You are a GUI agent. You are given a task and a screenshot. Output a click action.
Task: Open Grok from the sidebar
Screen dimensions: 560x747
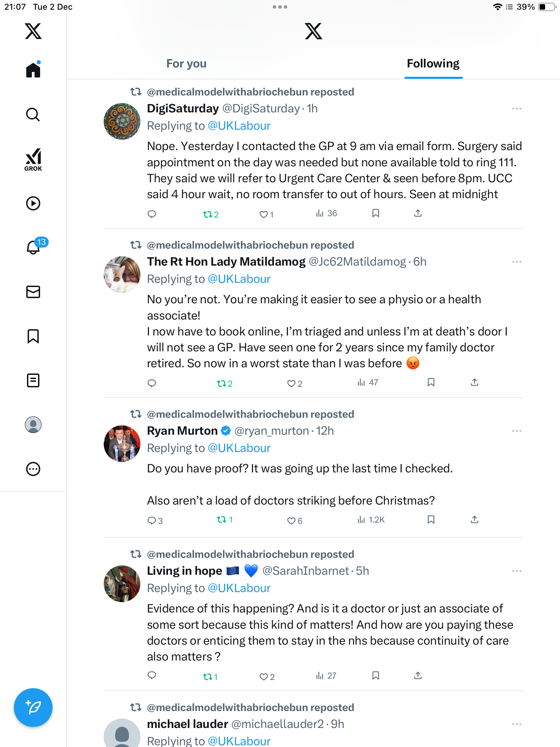pyautogui.click(x=33, y=160)
